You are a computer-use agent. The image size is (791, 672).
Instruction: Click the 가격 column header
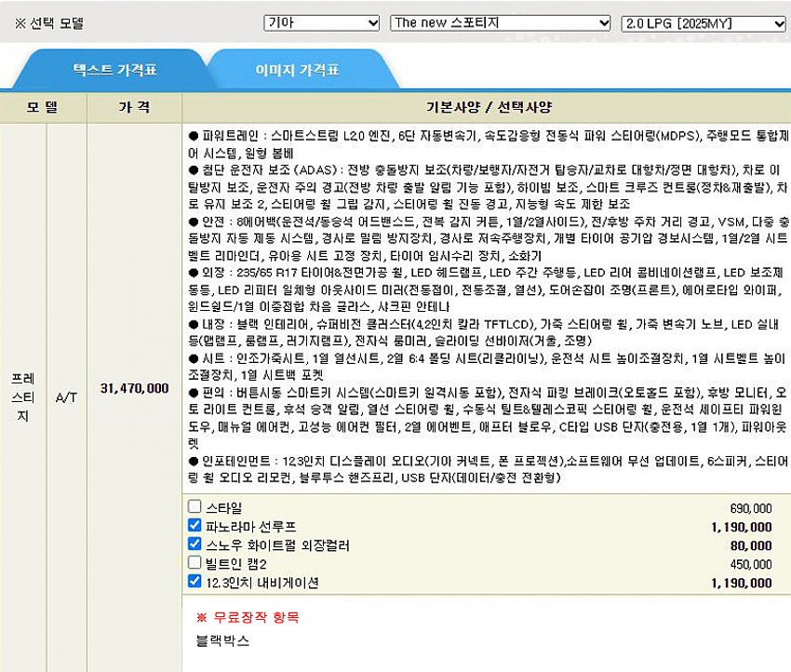134,107
